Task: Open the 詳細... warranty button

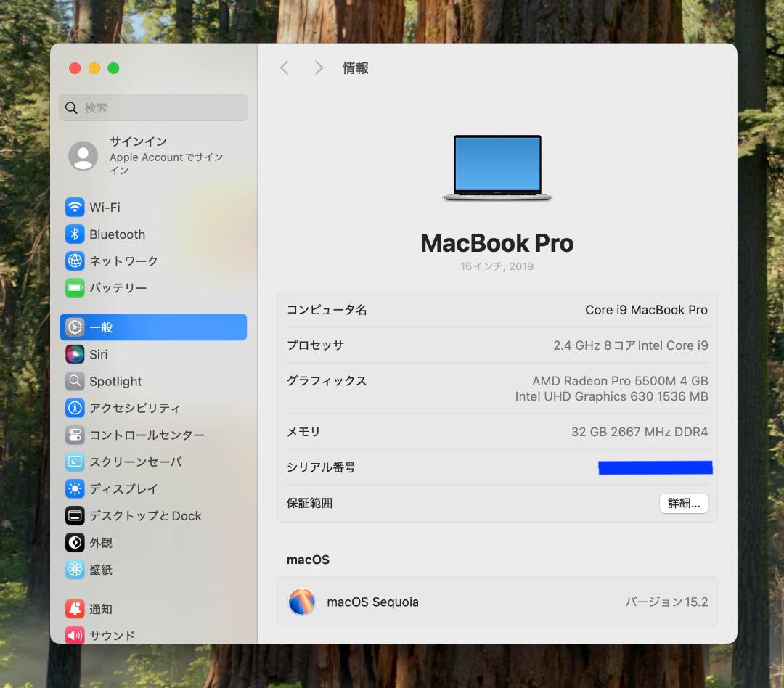Action: (684, 503)
